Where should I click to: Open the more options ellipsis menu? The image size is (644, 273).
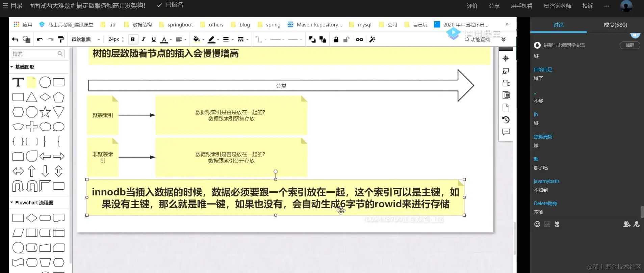[x=607, y=6]
